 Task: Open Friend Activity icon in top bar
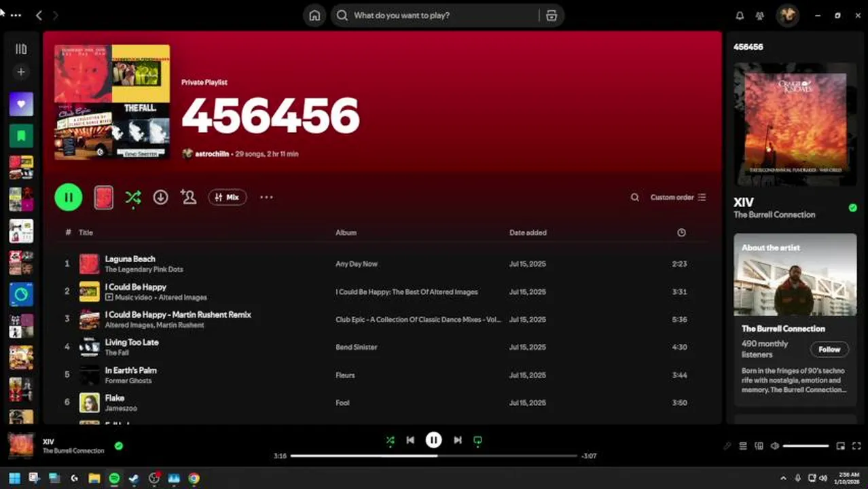tap(760, 16)
